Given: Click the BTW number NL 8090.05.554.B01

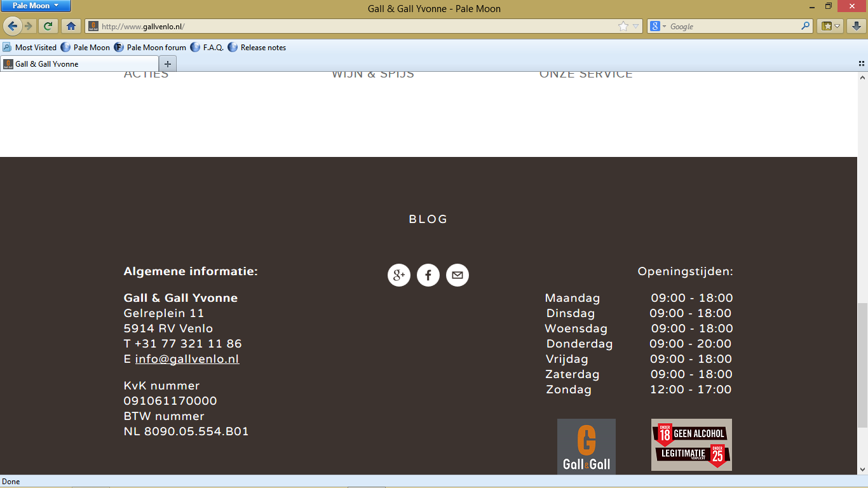Looking at the screenshot, I should pos(186,431).
